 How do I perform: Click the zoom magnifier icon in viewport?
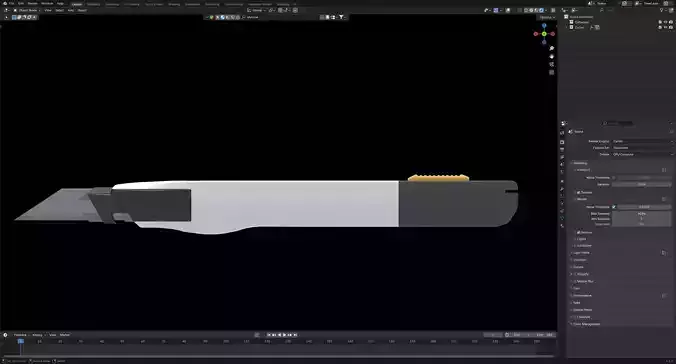tap(551, 48)
